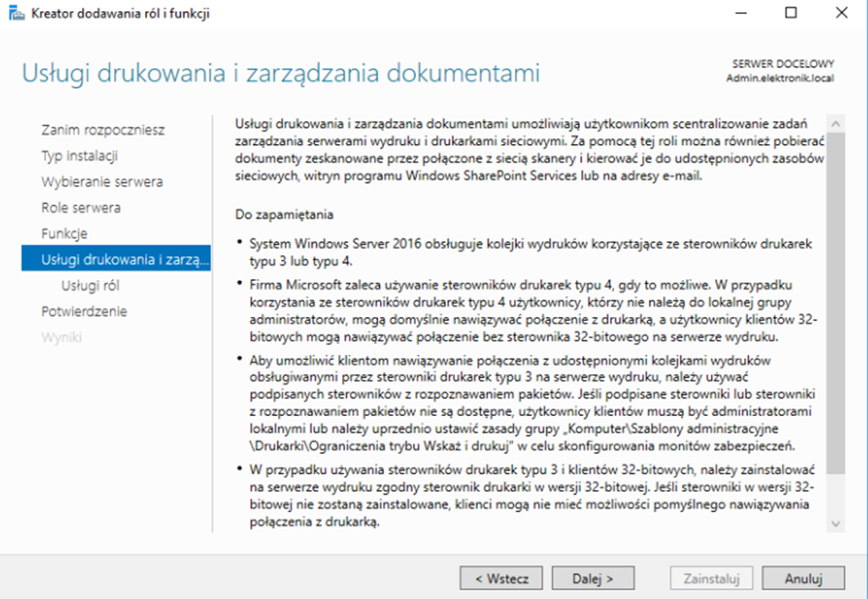Jump to the Potwierdzenie step
Viewport: 868px width, 599px height.
(x=84, y=312)
